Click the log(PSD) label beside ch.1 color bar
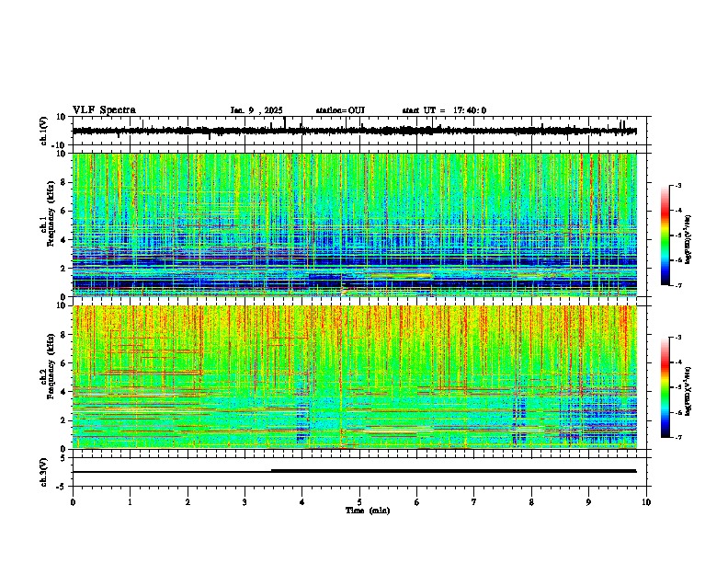Viewport: 728px width, 563px height. click(x=688, y=240)
